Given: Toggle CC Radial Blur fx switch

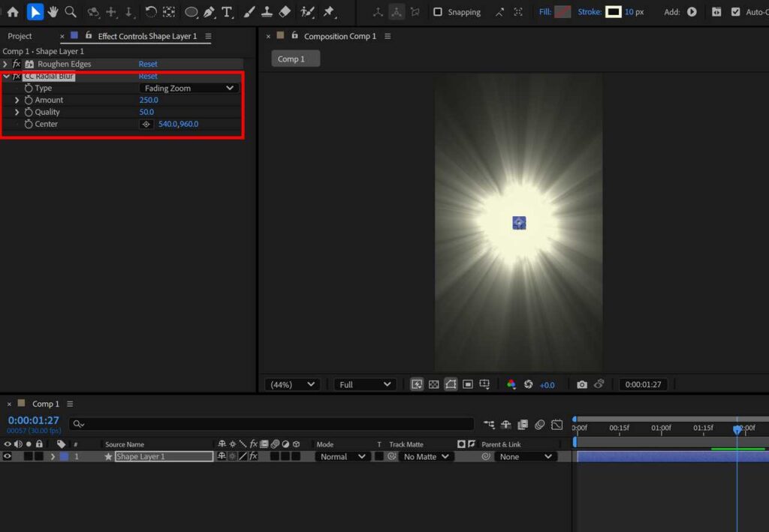Looking at the screenshot, I should 17,76.
